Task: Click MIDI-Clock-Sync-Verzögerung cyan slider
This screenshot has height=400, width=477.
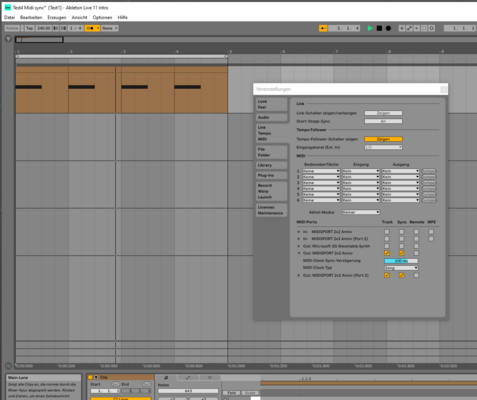Action: [401, 261]
